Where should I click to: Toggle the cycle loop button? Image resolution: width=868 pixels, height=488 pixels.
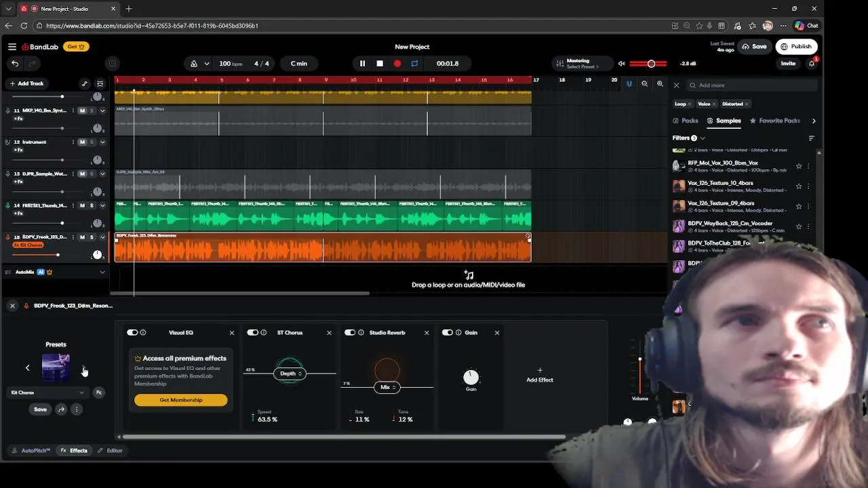tap(414, 64)
